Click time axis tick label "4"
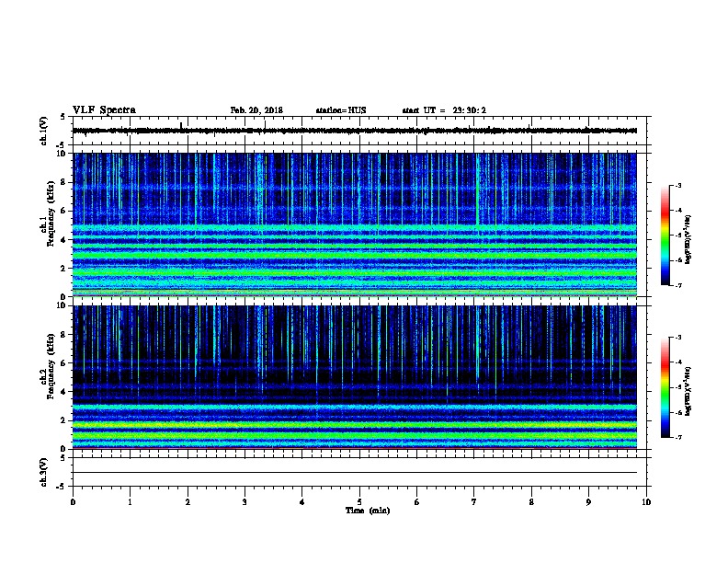 [x=302, y=502]
